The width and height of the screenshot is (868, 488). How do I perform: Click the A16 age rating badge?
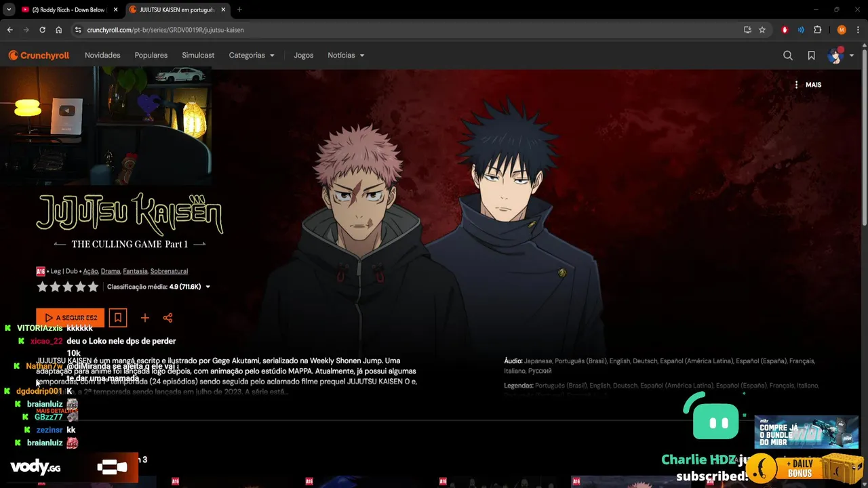41,271
